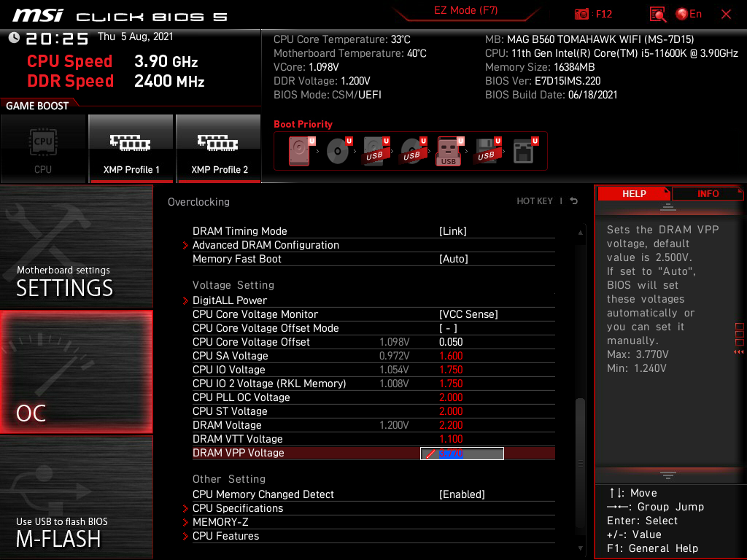Select CPU IO 2 Voltage (RKL Memory) row
The image size is (747, 560).
[x=373, y=384]
